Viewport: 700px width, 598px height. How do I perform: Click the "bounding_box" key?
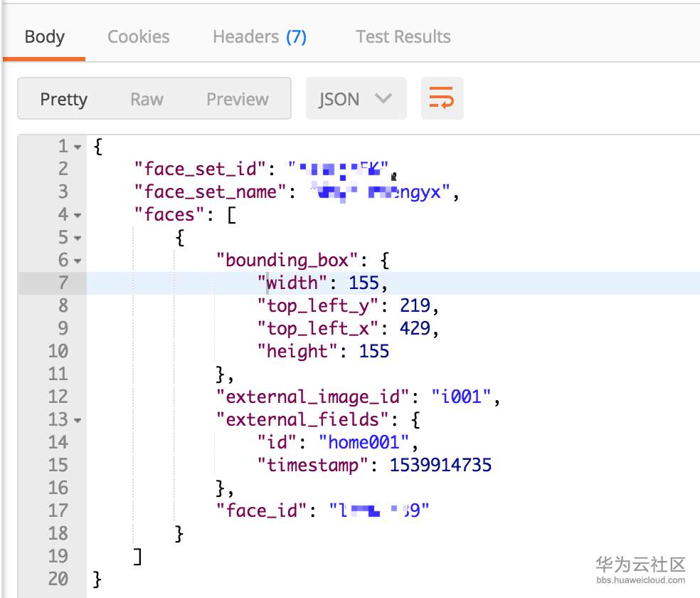coord(287,261)
